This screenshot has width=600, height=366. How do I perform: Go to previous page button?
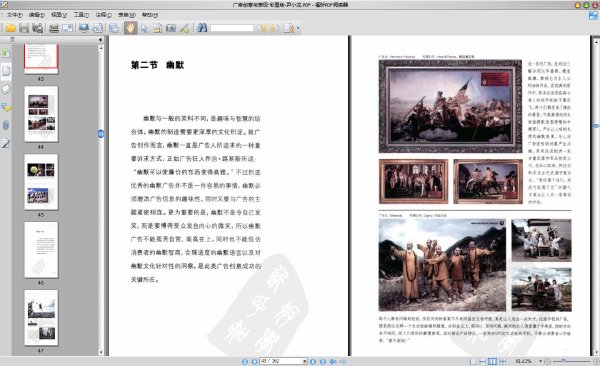tap(254, 361)
